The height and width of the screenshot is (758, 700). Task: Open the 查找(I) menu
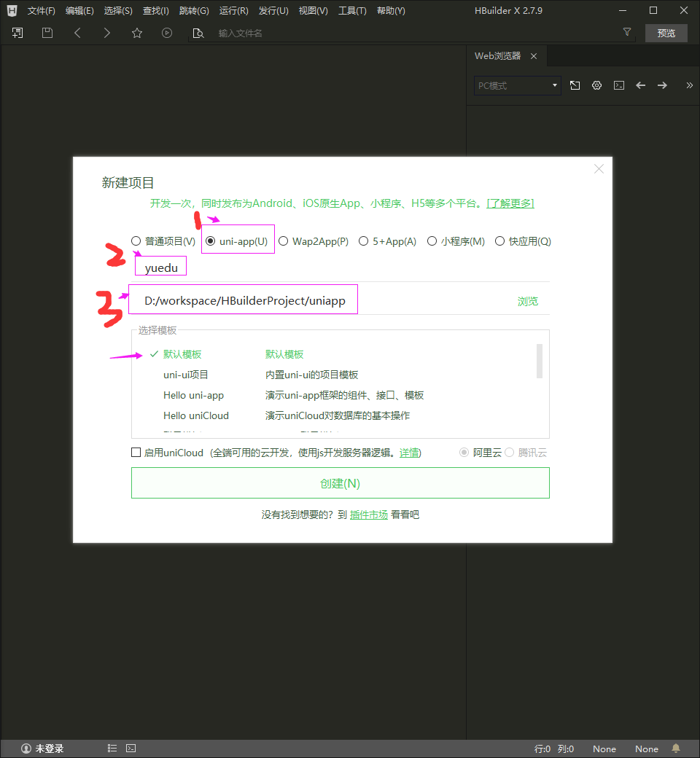click(156, 11)
